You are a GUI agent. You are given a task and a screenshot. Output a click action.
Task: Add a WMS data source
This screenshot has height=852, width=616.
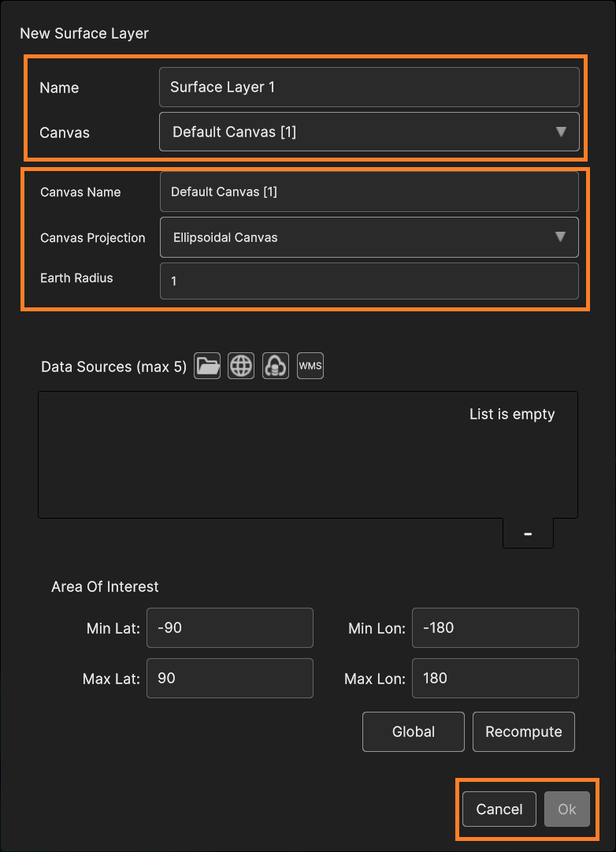(x=310, y=366)
